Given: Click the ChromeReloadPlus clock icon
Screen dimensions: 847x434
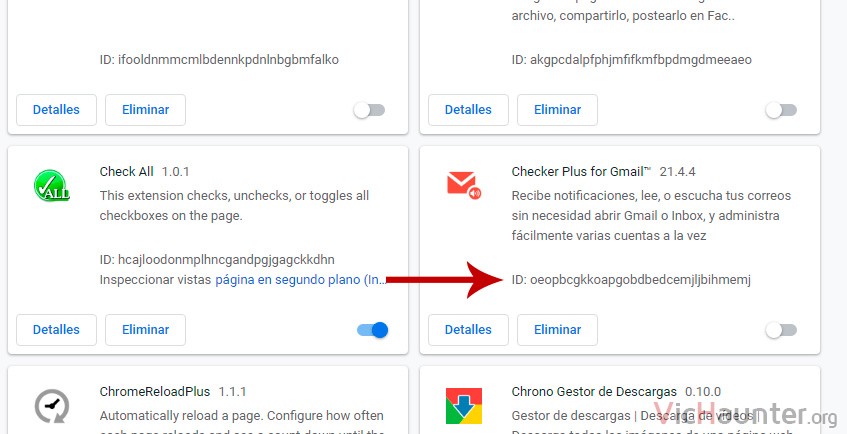Looking at the screenshot, I should click(x=52, y=406).
